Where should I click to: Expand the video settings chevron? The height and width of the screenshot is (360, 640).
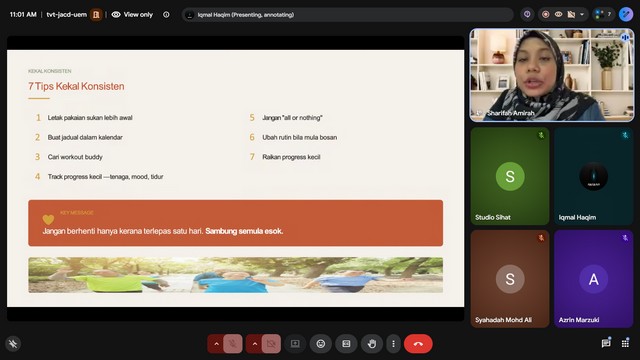(x=255, y=344)
